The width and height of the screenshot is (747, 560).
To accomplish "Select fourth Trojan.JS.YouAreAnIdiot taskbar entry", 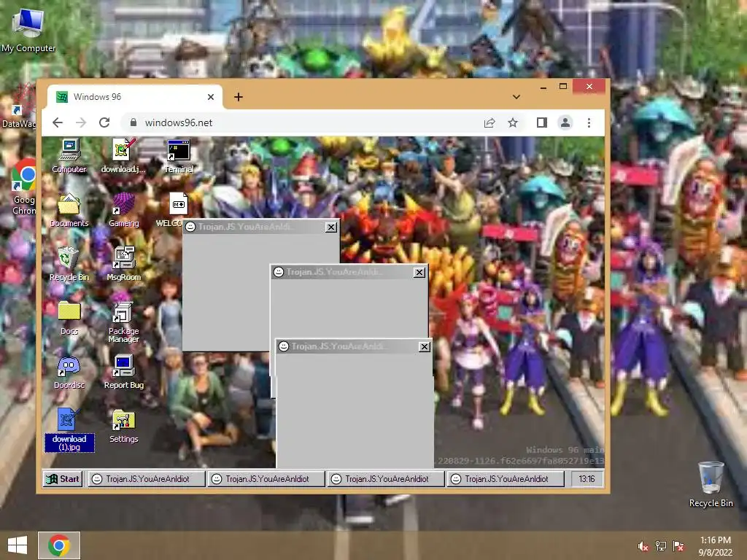I will pos(505,479).
